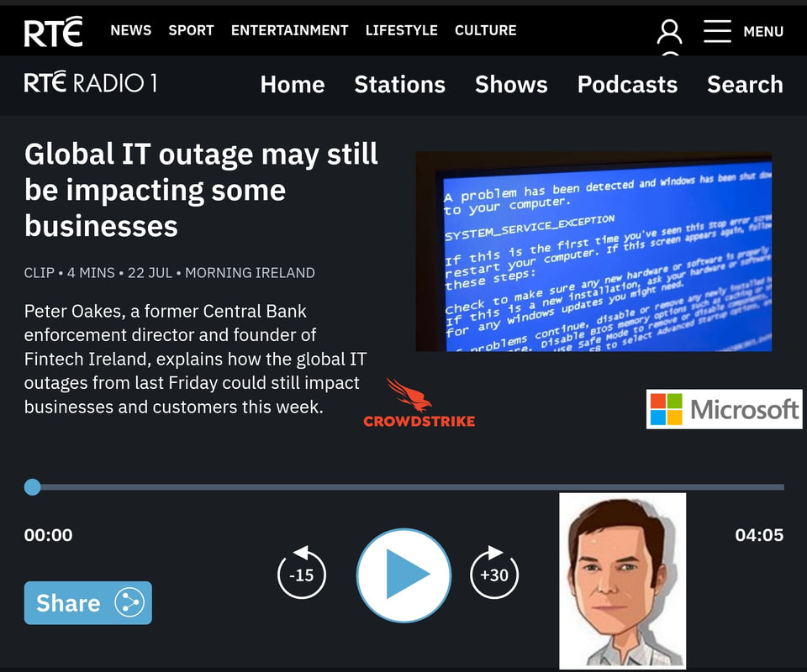Click the RTÉ Radio 1 logo

coord(91,83)
